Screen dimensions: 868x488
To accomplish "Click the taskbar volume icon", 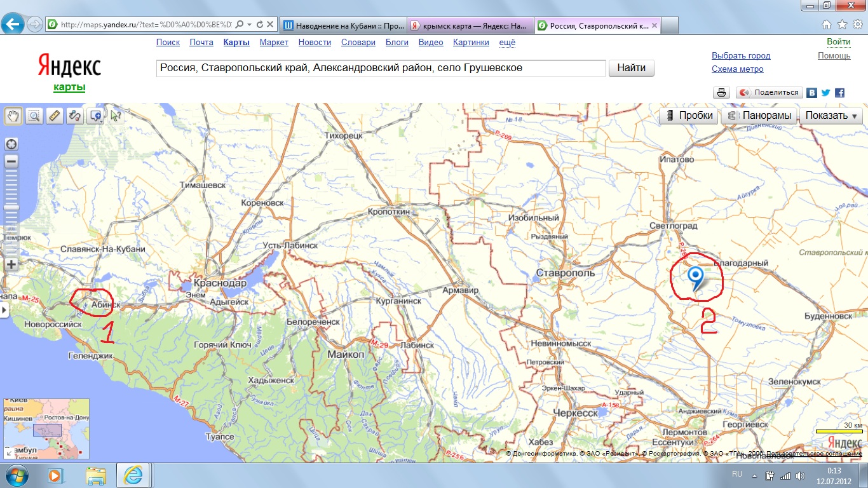I will click(x=799, y=475).
